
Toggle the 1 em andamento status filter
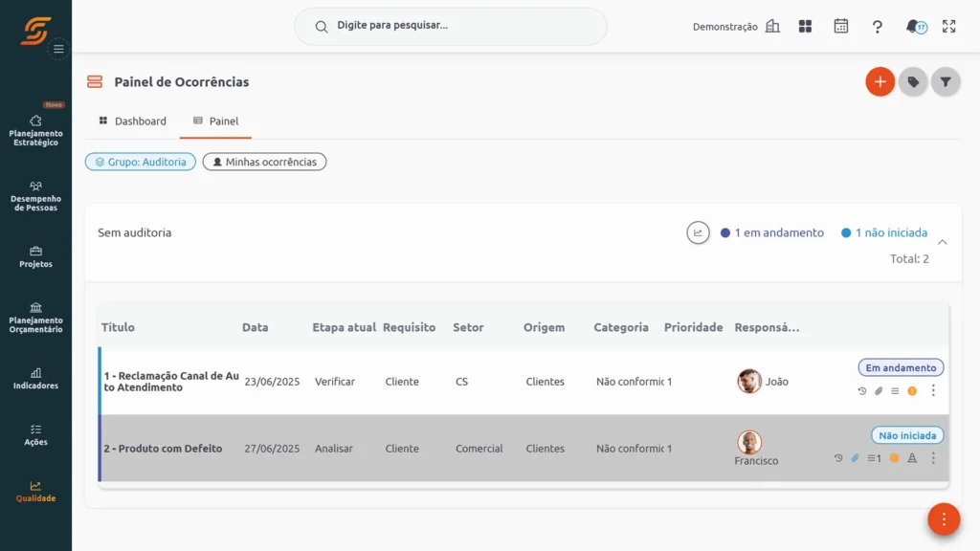pyautogui.click(x=772, y=232)
